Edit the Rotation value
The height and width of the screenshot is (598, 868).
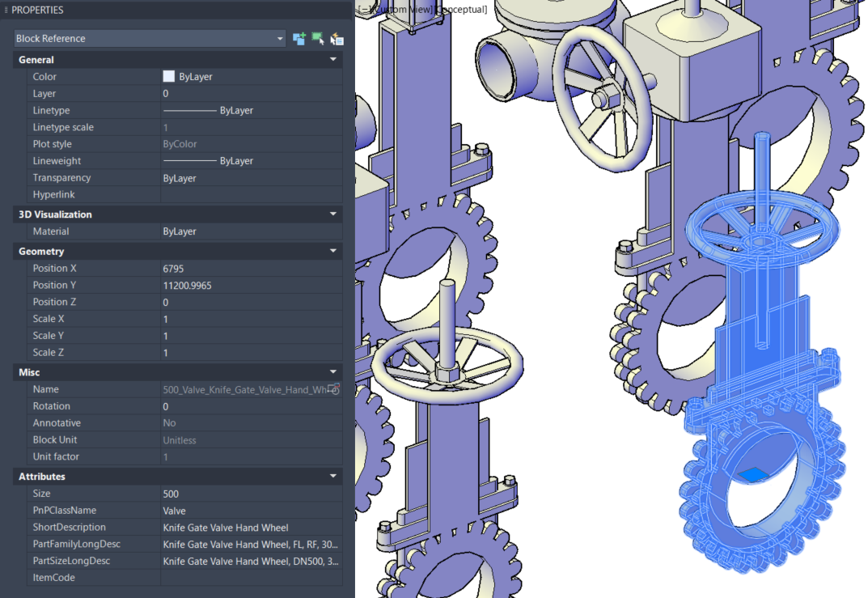252,406
